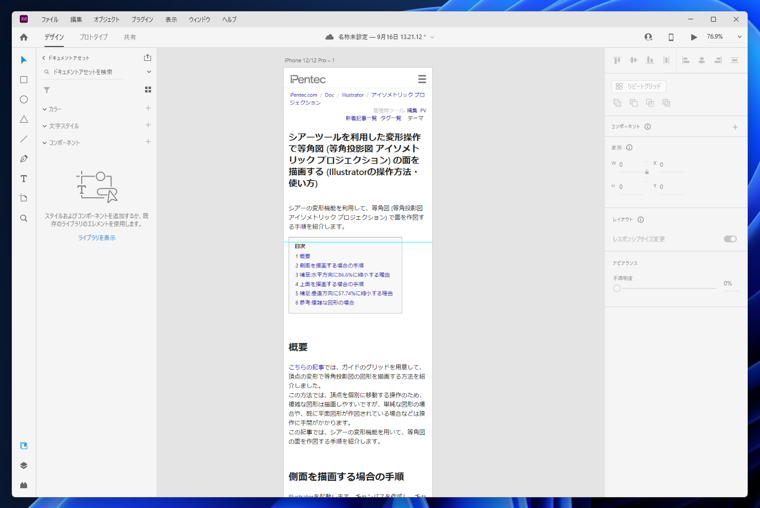
Task: Click the share/export assets icon
Action: [x=147, y=58]
